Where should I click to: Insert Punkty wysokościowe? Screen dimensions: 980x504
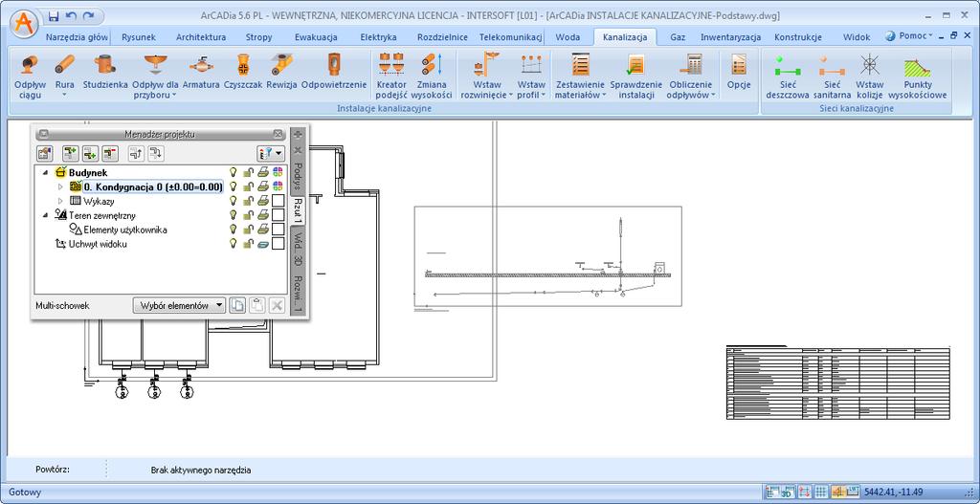(918, 77)
